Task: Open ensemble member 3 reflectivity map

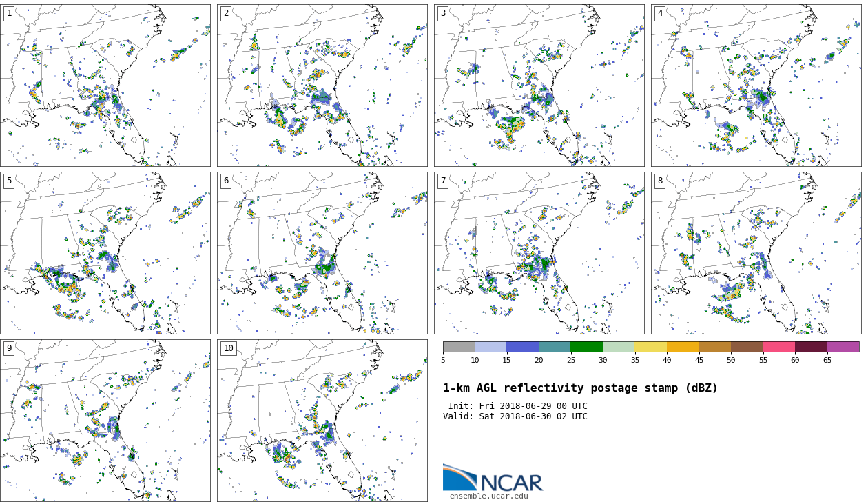Action: (539, 86)
